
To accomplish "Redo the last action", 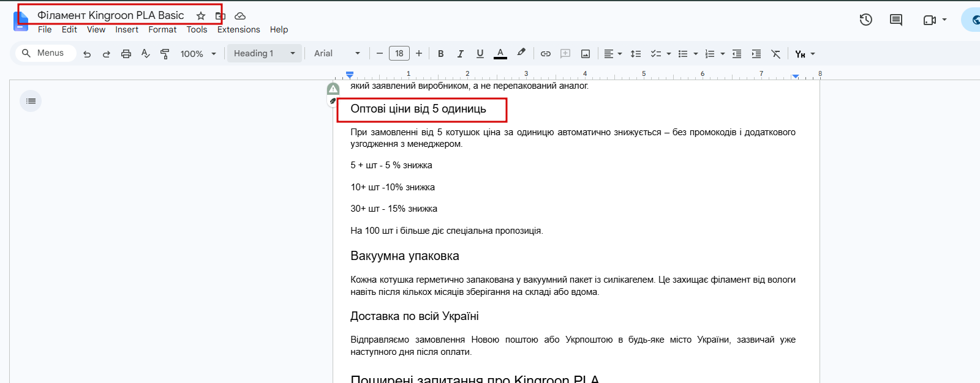I will [x=107, y=54].
